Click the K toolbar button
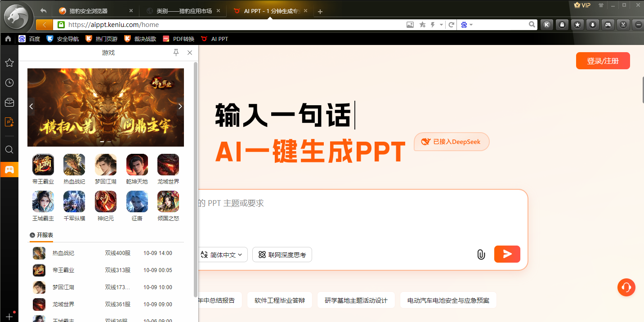This screenshot has width=644, height=322. tap(547, 25)
